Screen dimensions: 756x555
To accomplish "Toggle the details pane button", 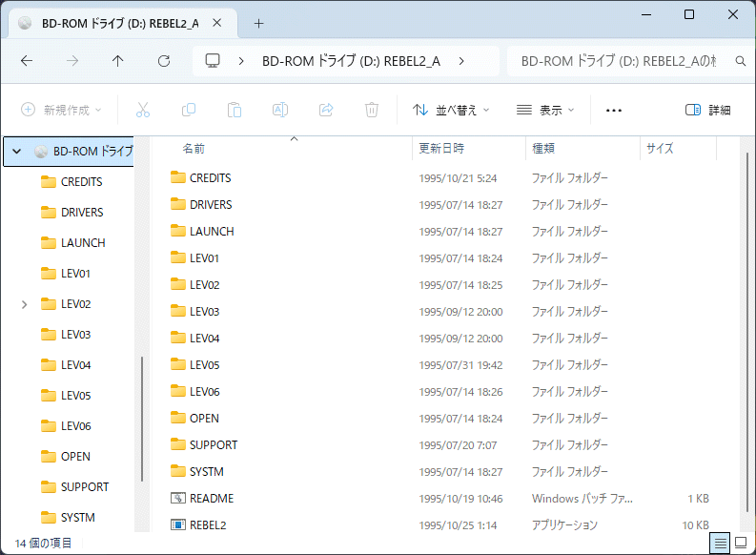I will (707, 110).
